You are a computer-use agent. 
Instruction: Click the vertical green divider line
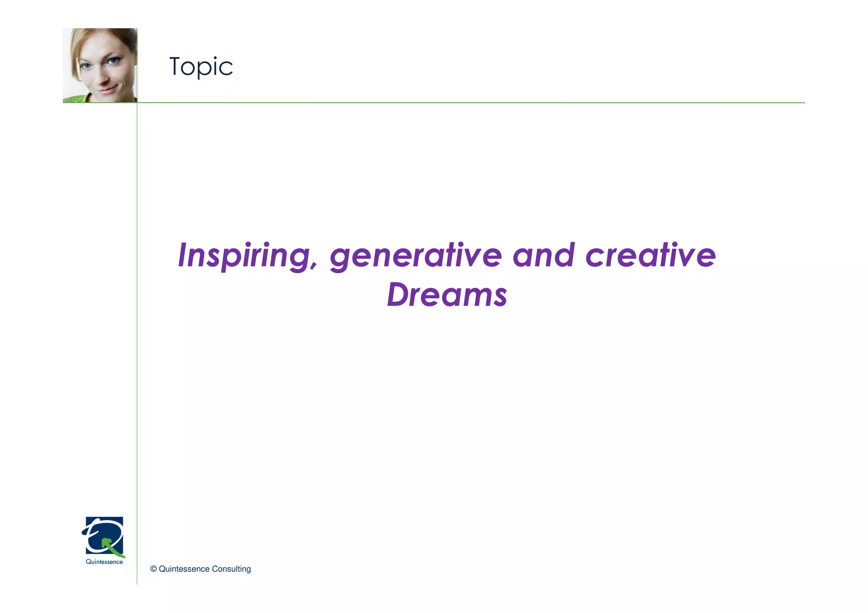click(137, 339)
